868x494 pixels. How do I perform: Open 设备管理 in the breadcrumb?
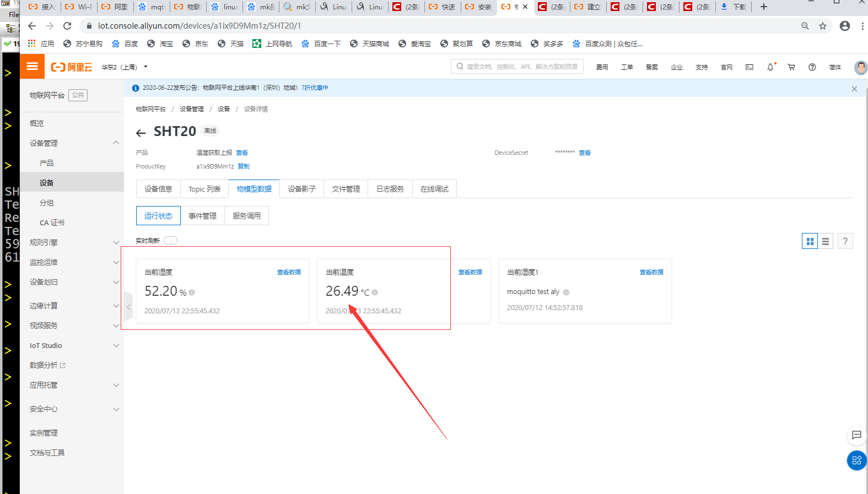point(191,109)
